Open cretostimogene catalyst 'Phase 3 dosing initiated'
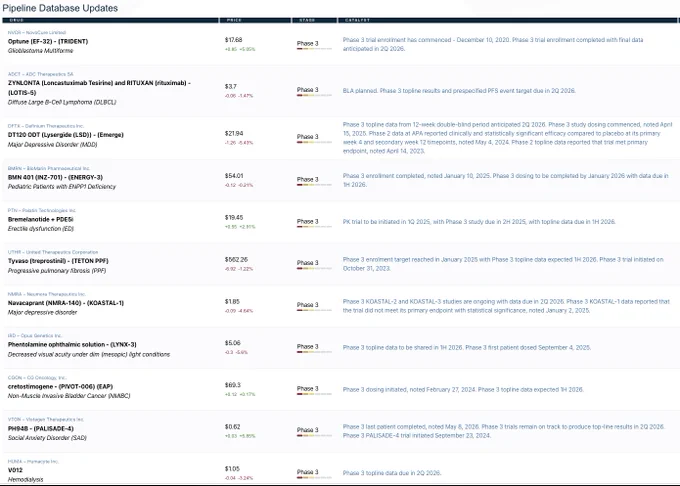This screenshot has height=486, width=680. [x=463, y=390]
